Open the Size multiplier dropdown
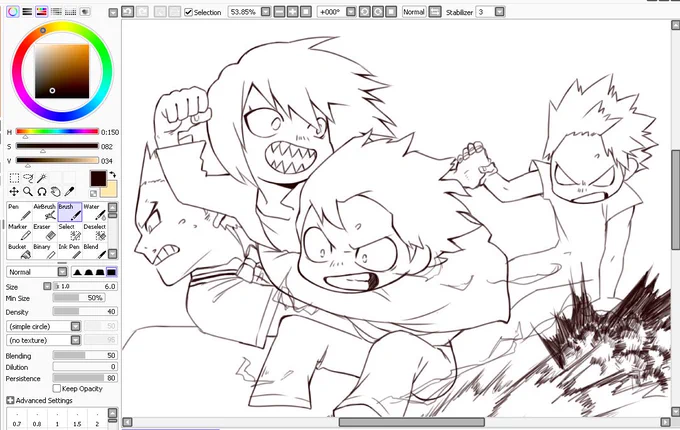The image size is (680, 430). click(x=47, y=286)
